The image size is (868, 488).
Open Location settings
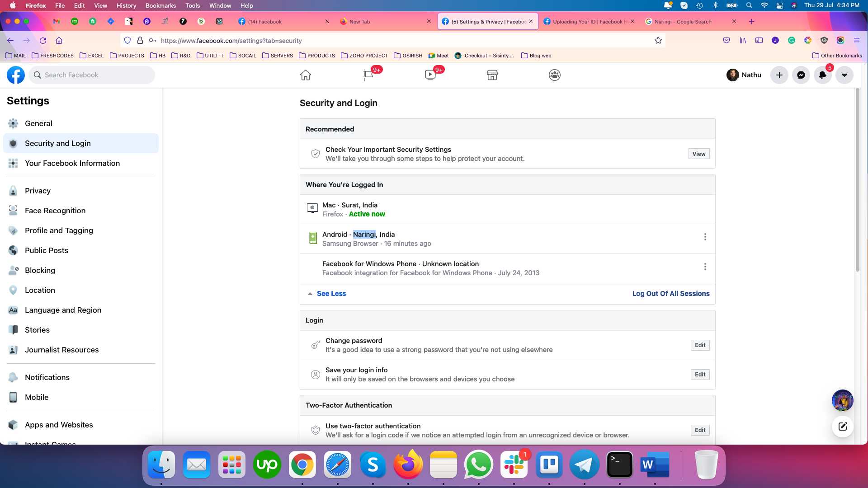(81, 290)
